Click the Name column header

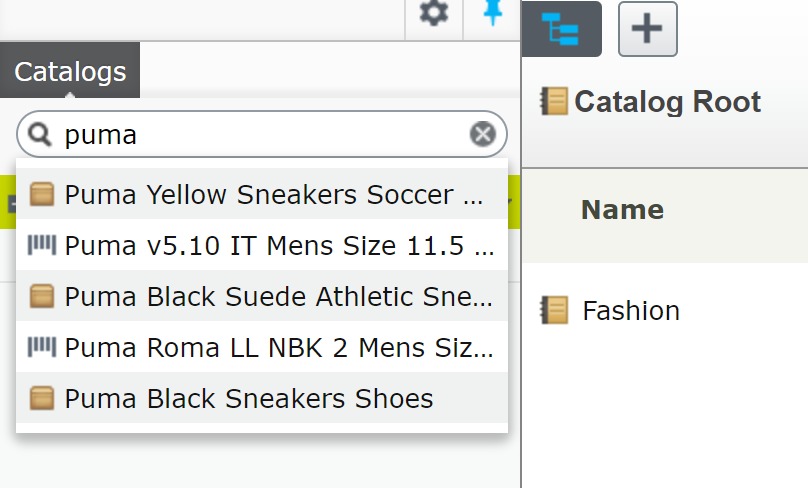click(622, 210)
